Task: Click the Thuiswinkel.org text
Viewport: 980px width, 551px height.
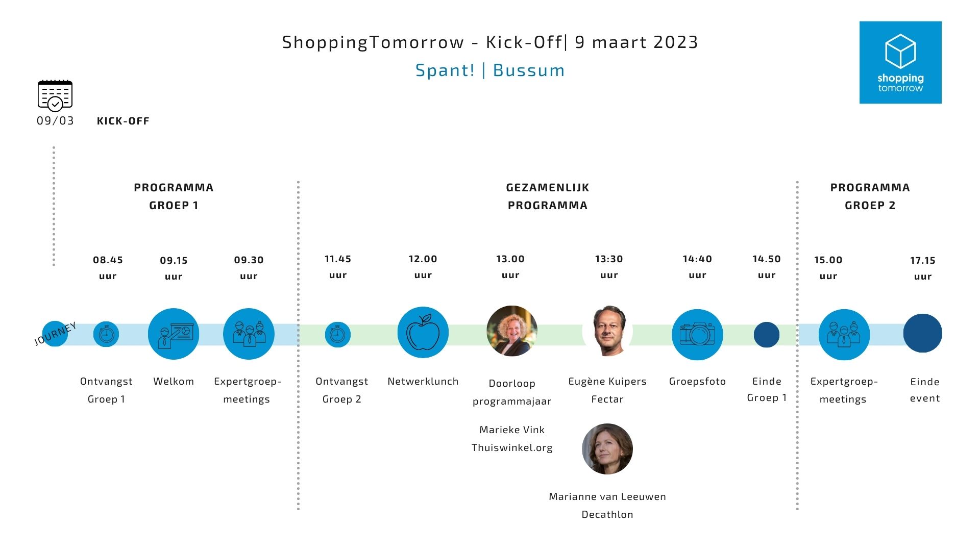Action: (512, 448)
